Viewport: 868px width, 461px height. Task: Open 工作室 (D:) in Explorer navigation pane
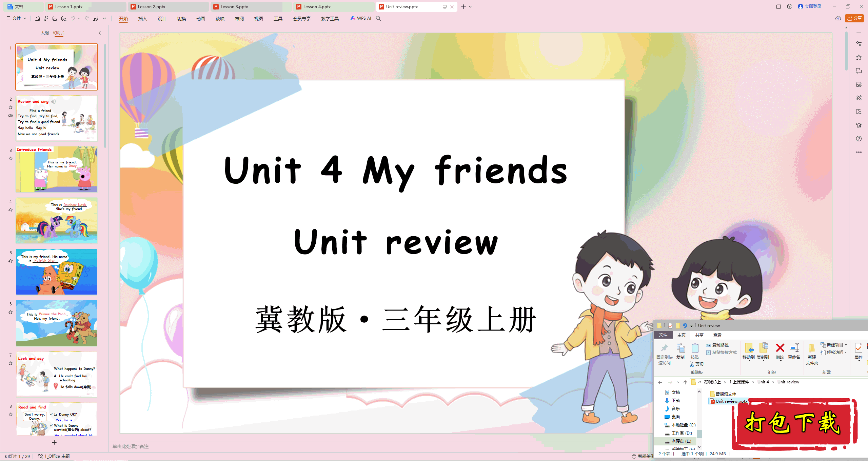point(678,433)
